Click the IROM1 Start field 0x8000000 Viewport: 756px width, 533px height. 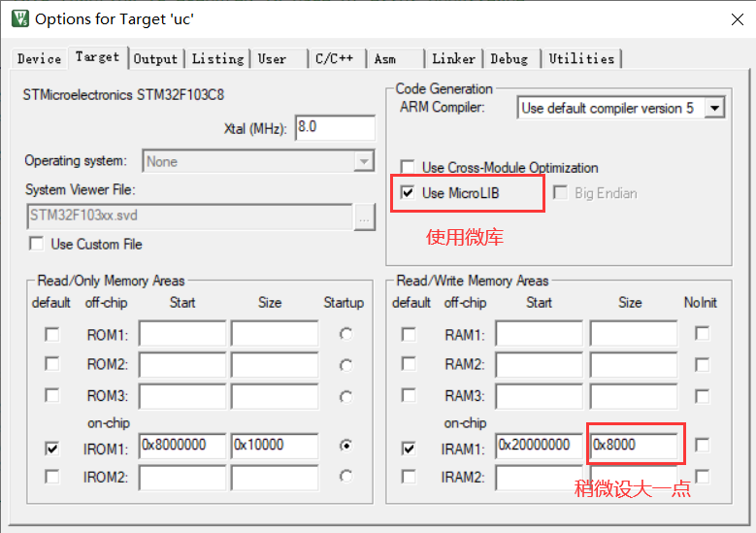tap(182, 446)
